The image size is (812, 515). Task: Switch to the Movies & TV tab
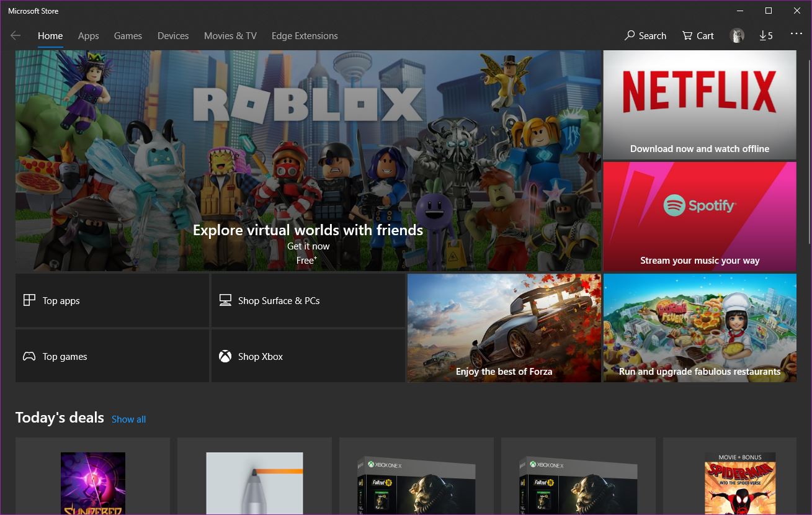coord(230,36)
